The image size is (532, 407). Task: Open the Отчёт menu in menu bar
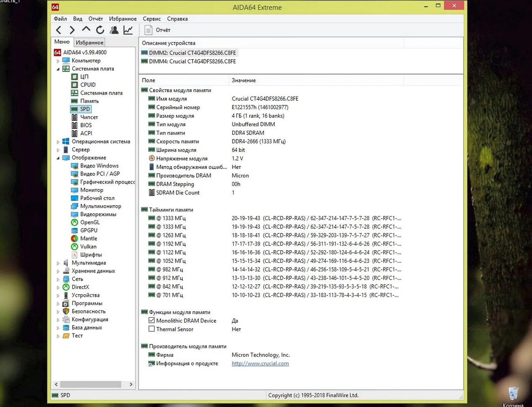[96, 19]
